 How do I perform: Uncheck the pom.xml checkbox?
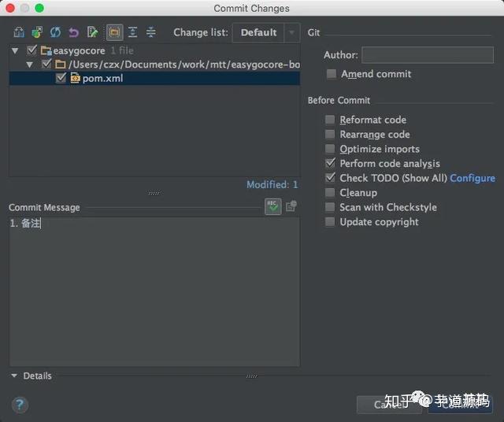61,78
